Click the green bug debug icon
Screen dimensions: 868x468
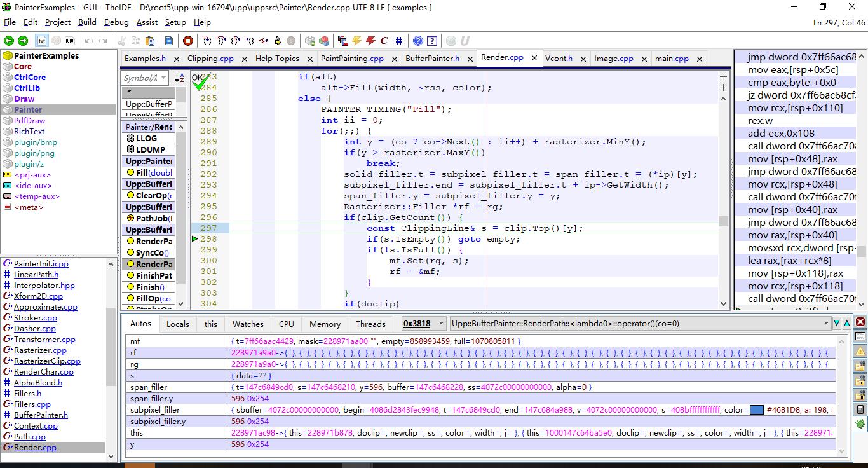click(860, 424)
